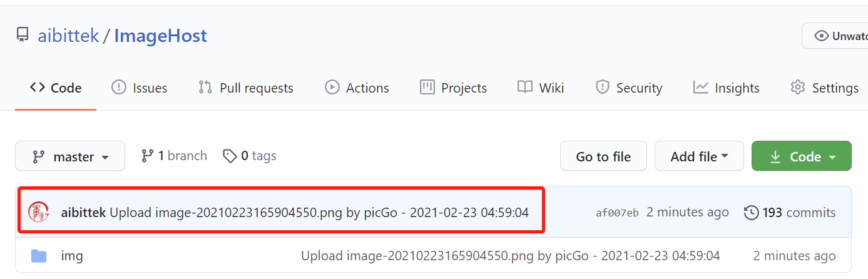Click the repository book icon
This screenshot has width=868, height=279.
[x=23, y=35]
